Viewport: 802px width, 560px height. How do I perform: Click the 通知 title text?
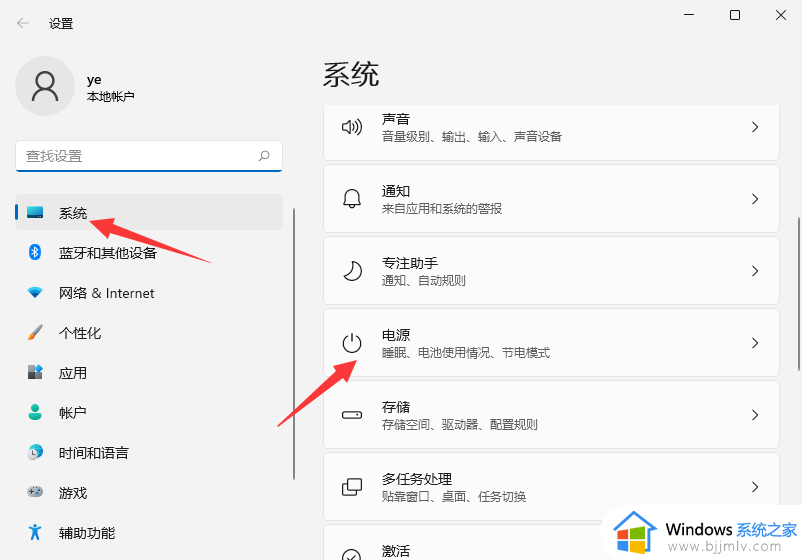pyautogui.click(x=396, y=191)
